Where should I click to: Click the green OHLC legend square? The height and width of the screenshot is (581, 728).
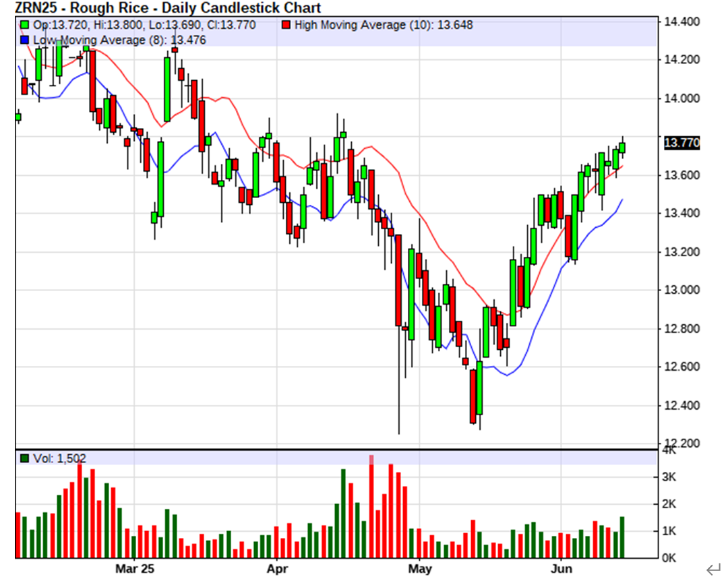pos(24,25)
